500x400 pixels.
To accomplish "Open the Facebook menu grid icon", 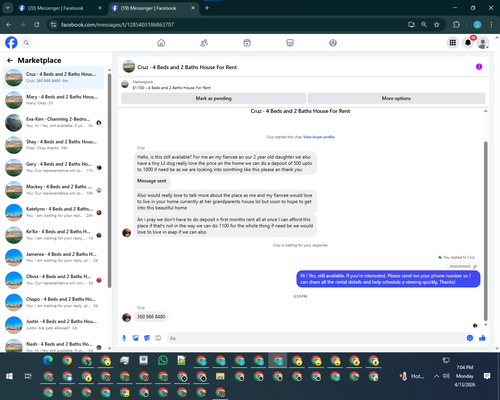I will click(453, 43).
